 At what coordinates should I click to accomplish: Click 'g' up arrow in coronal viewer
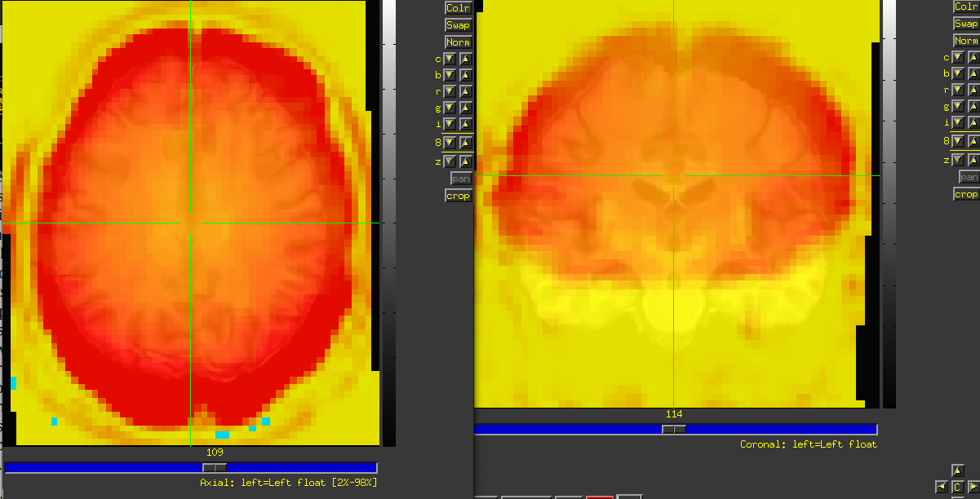tap(973, 106)
